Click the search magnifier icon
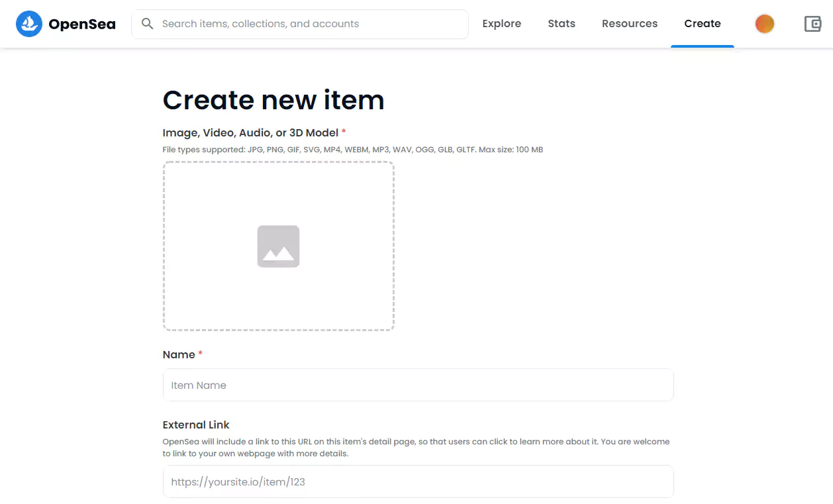The height and width of the screenshot is (504, 833). [148, 24]
